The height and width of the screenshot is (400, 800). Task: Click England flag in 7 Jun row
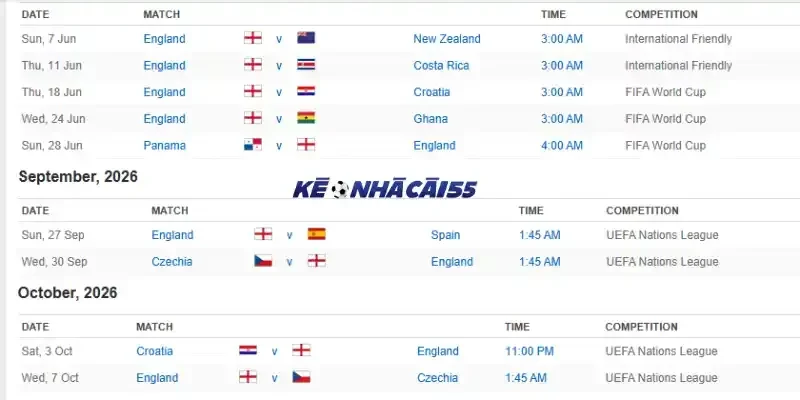253,38
